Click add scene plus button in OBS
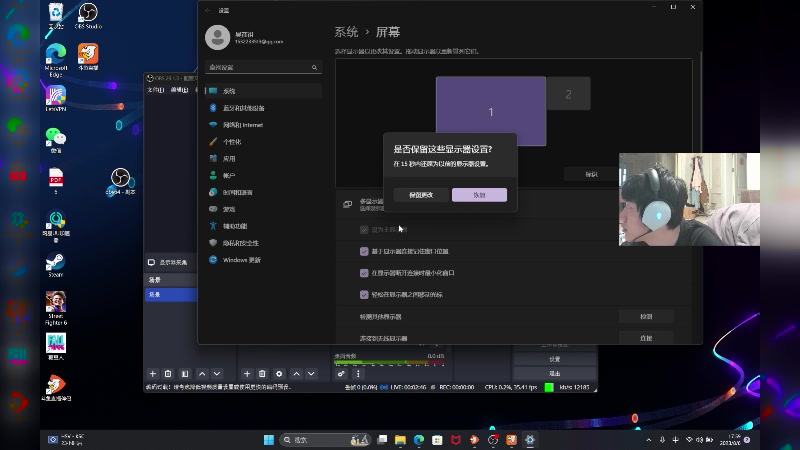 tap(153, 374)
